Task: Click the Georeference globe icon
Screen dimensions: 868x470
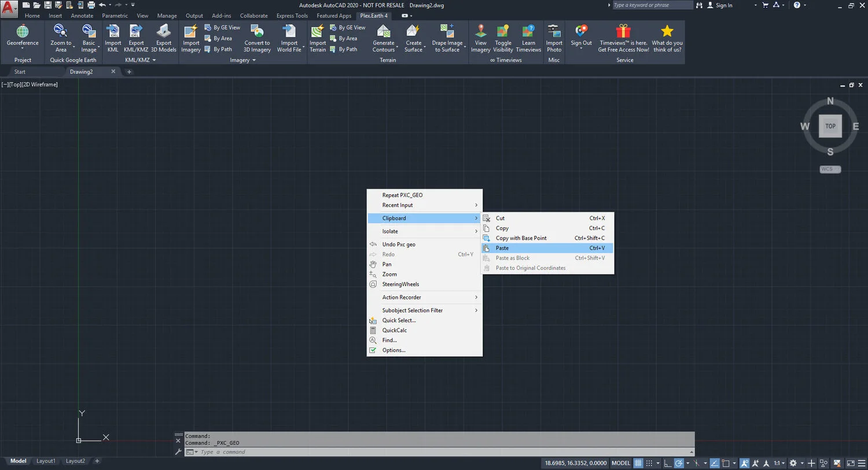Action: pos(23,31)
